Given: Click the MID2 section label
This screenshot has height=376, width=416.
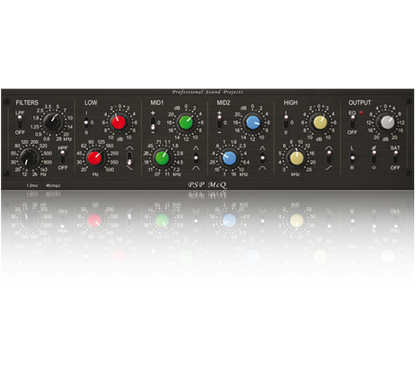Looking at the screenshot, I should click(x=223, y=103).
